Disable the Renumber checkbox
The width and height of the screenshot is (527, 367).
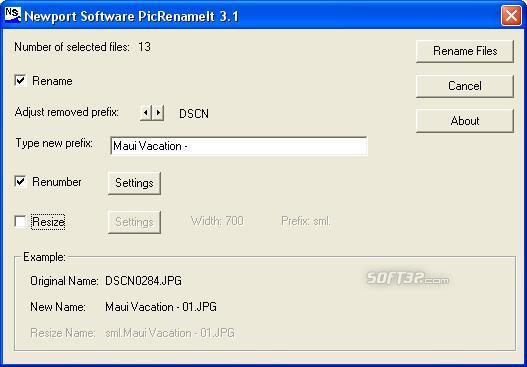pyautogui.click(x=20, y=182)
